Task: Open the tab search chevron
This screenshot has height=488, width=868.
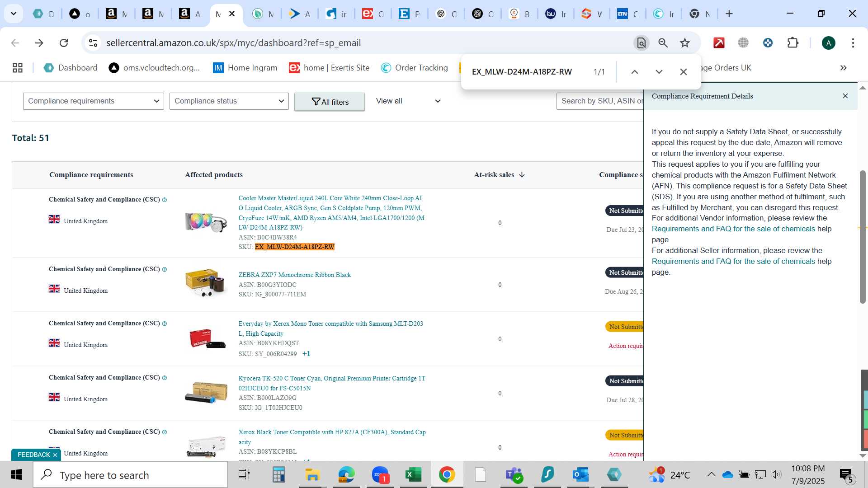Action: coord(14,14)
